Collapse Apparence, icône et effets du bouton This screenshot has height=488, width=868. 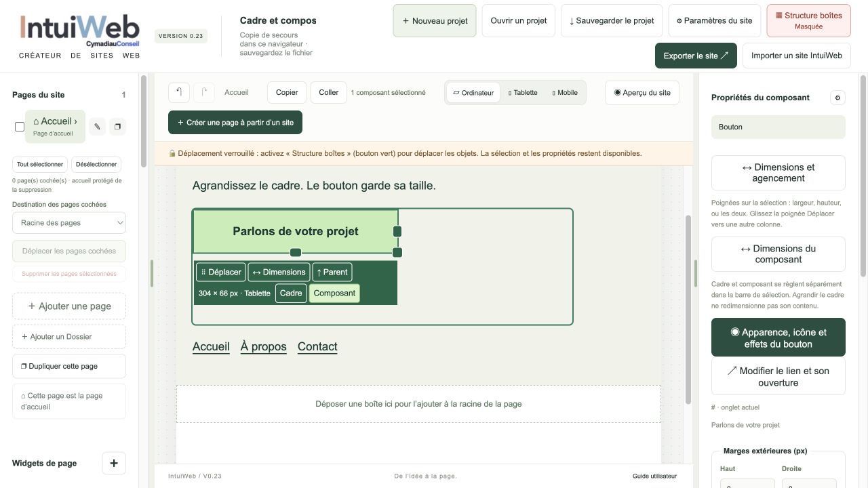click(778, 338)
